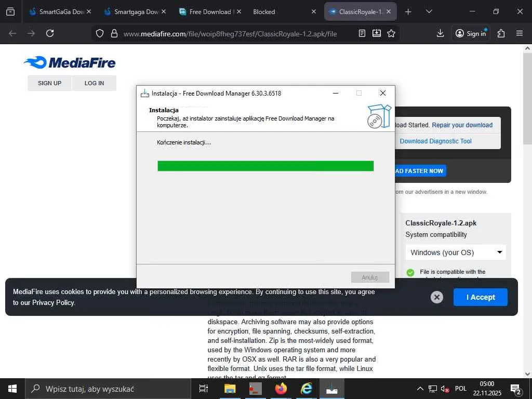
Task: Click the green installation progress bar
Action: tap(265, 166)
